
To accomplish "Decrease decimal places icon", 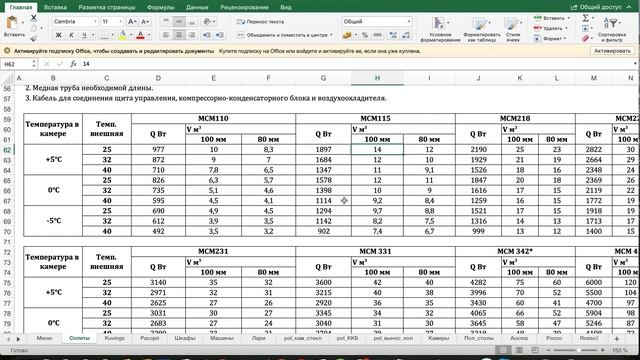I will tap(406, 35).
